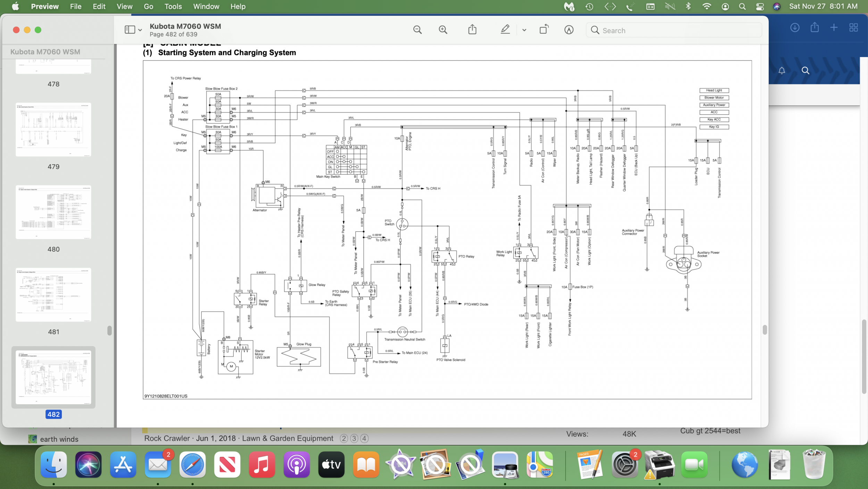868x489 pixels.
Task: Open the Preview application menu
Action: coord(45,6)
